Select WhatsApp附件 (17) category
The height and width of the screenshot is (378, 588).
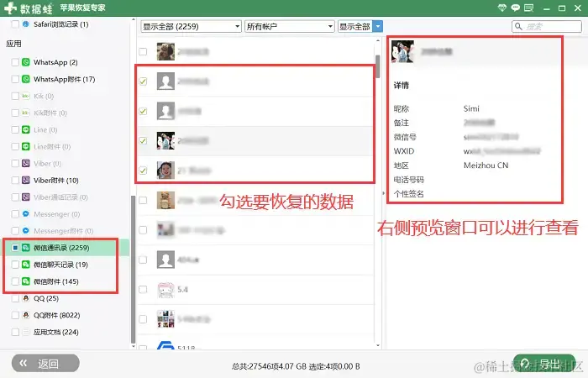(x=65, y=79)
